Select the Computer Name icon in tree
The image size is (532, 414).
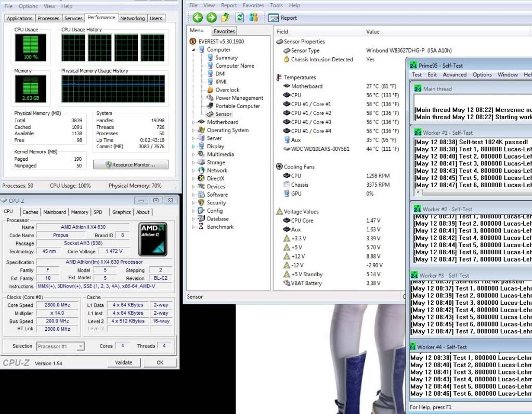pos(210,66)
